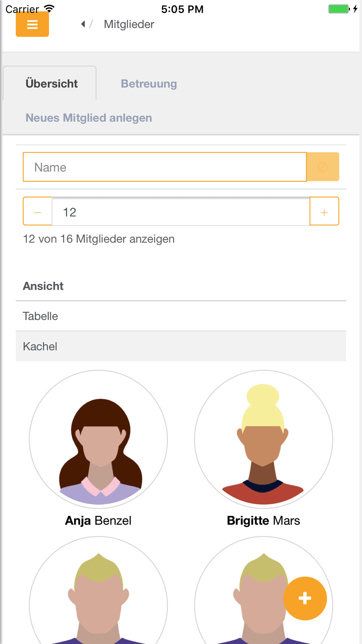Switch to the Betreuung tab
The height and width of the screenshot is (644, 362).
(x=149, y=84)
